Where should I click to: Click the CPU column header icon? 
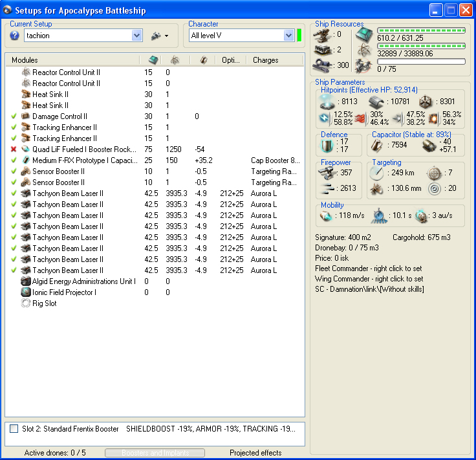click(x=153, y=60)
